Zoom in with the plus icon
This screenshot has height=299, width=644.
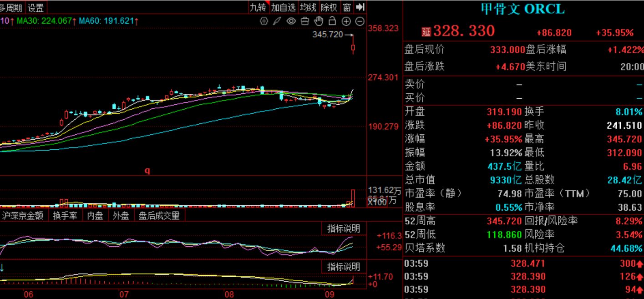346,21
